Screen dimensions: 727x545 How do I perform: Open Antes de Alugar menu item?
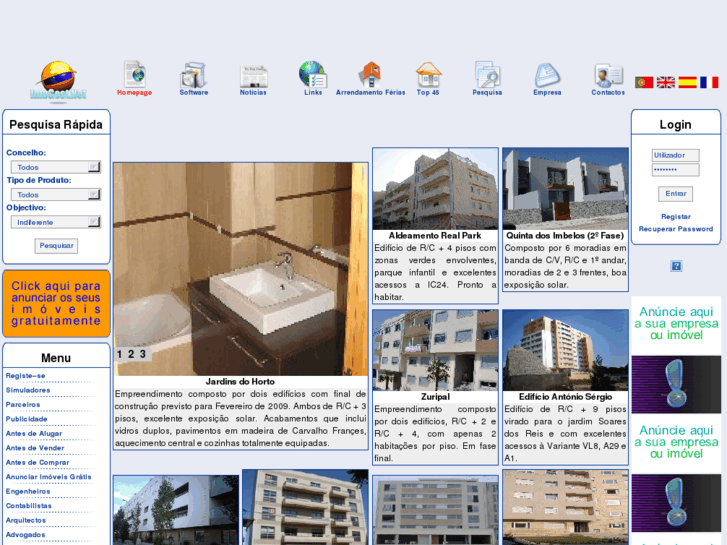point(34,433)
